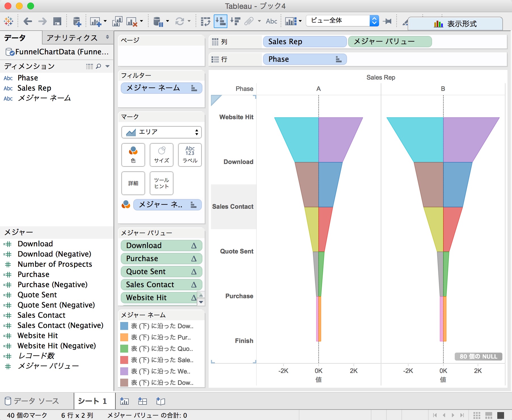Open the mark type dropdown showing エリア
512x420 pixels.
pos(161,132)
